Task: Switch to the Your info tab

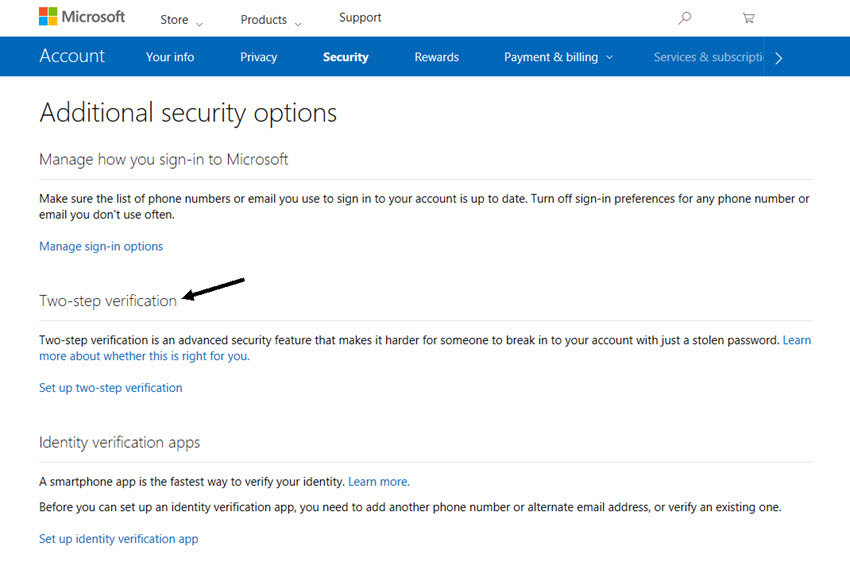Action: coord(170,57)
